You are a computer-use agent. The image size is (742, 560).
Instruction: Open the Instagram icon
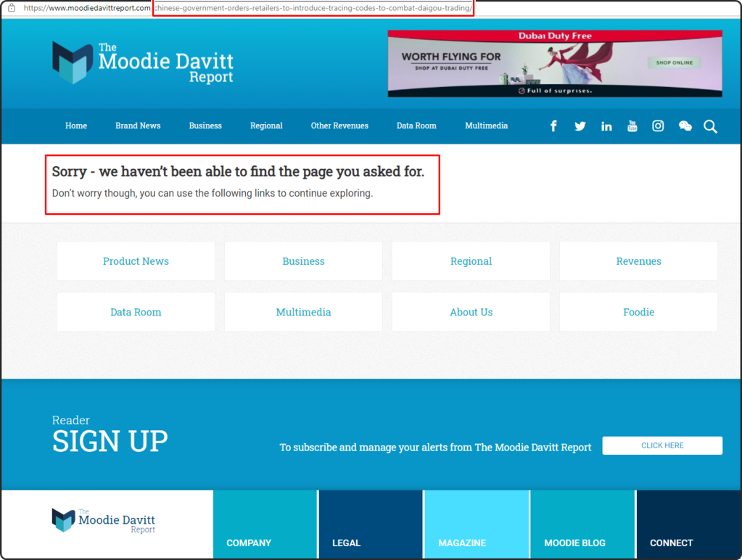click(658, 126)
